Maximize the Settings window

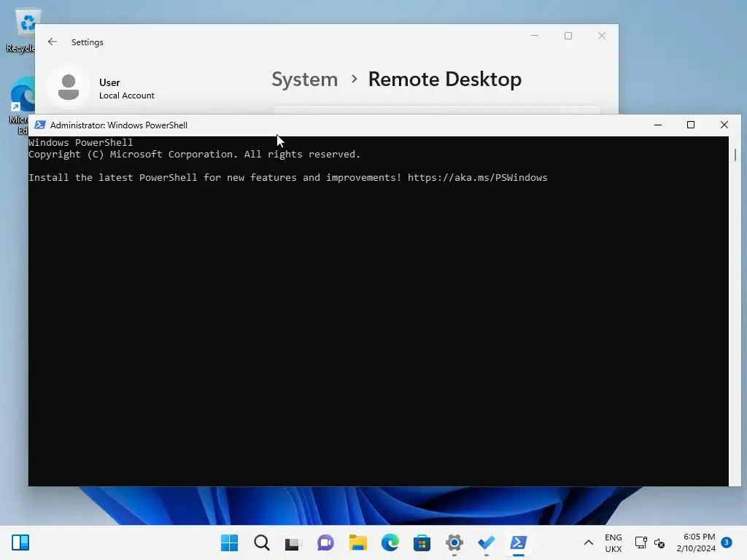coord(568,36)
